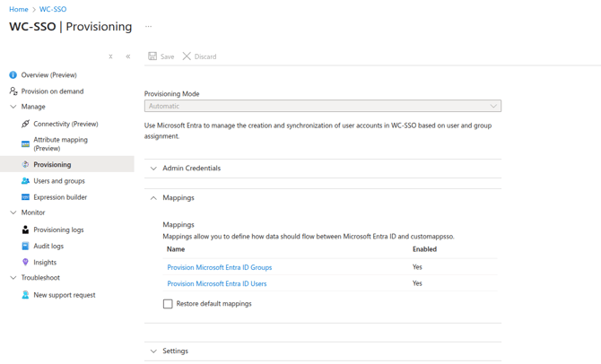Click the Home breadcrumb link
The width and height of the screenshot is (601, 364).
pyautogui.click(x=18, y=9)
